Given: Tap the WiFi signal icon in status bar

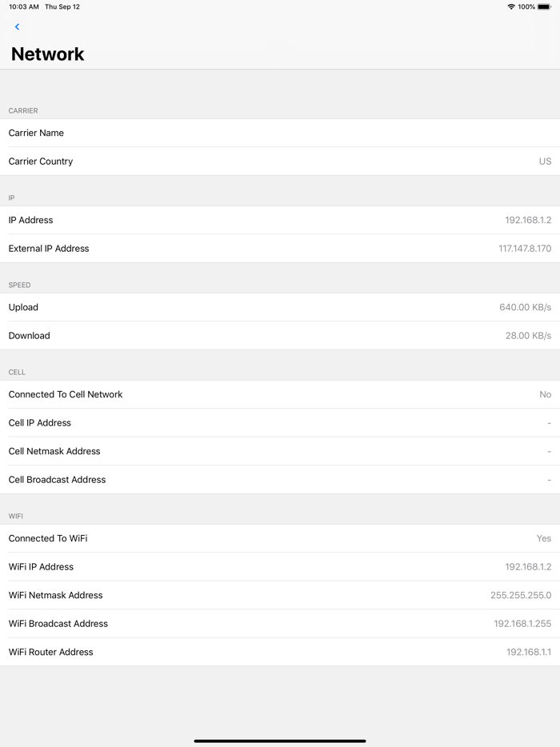Looking at the screenshot, I should 510,6.
